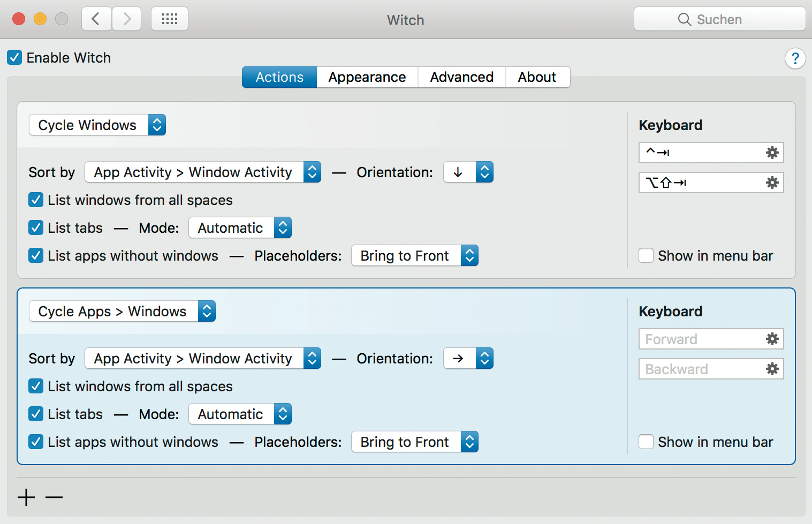
Task: Disable the Enable Witch checkbox
Action: 14,58
